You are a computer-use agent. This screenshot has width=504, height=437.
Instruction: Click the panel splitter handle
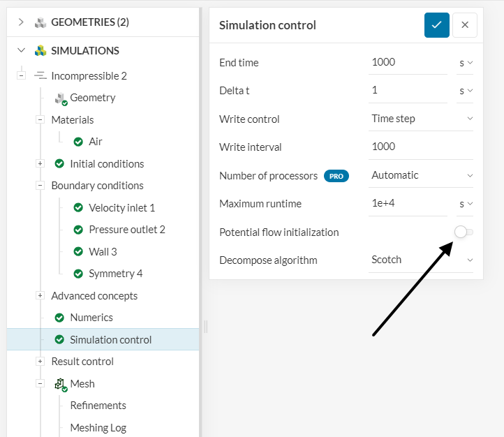pyautogui.click(x=206, y=327)
